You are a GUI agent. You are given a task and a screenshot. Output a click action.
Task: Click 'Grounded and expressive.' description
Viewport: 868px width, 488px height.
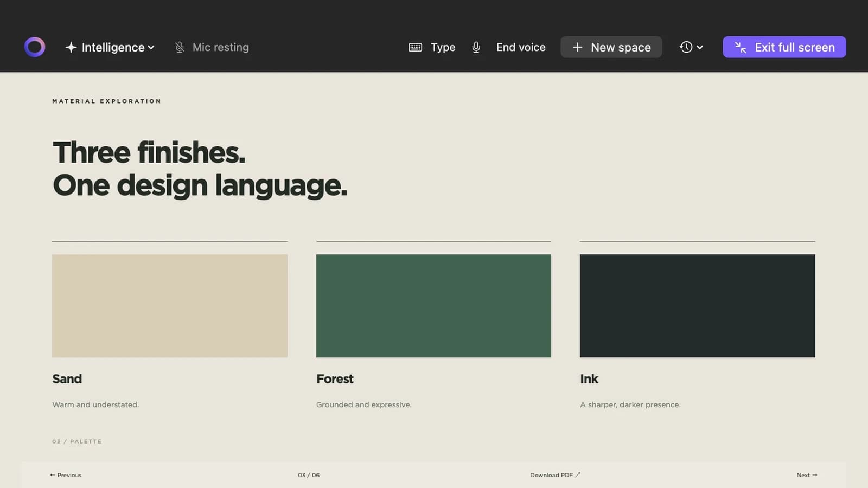pos(363,404)
